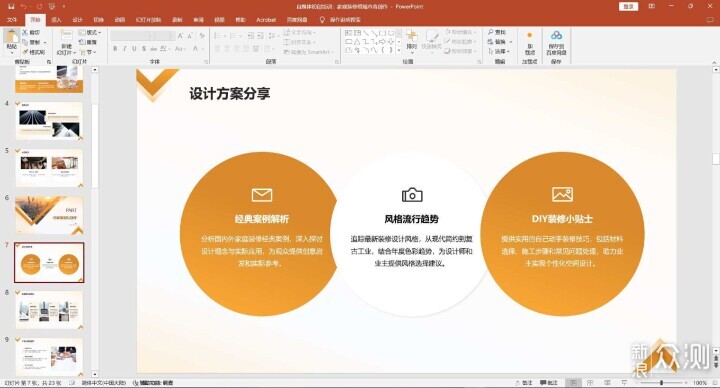This screenshot has height=388, width=720.
Task: Start presentation from beginning icon
Action: 52,6
